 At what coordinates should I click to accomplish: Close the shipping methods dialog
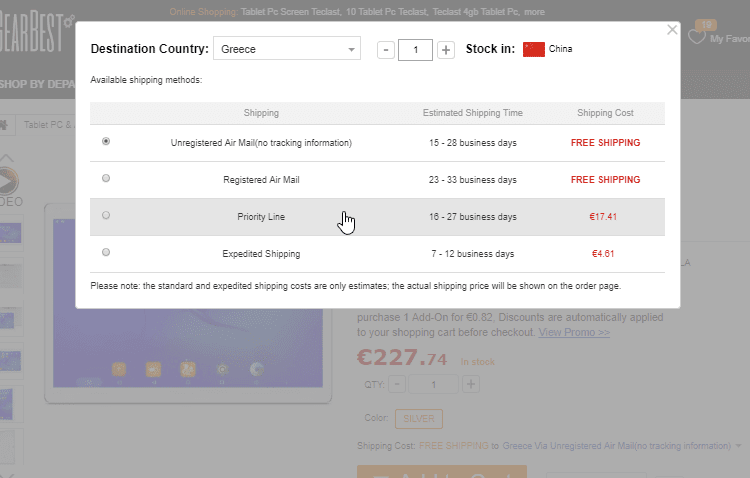pyautogui.click(x=672, y=30)
